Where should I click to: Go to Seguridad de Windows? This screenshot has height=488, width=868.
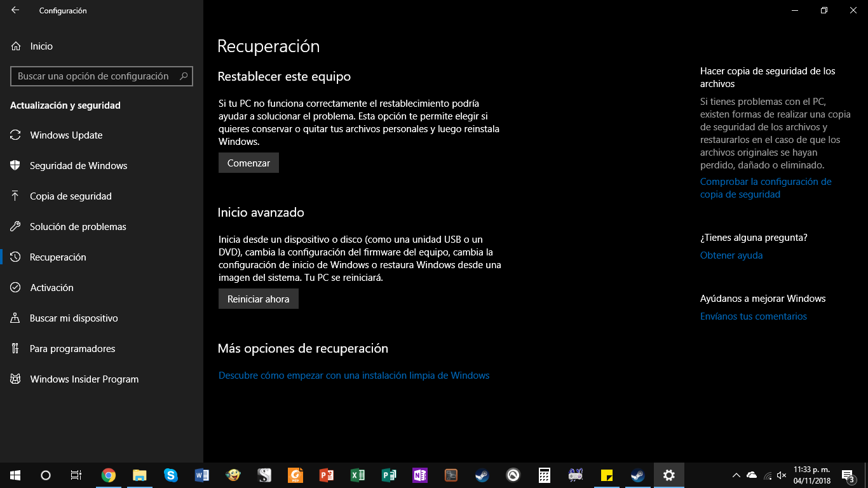[102, 166]
